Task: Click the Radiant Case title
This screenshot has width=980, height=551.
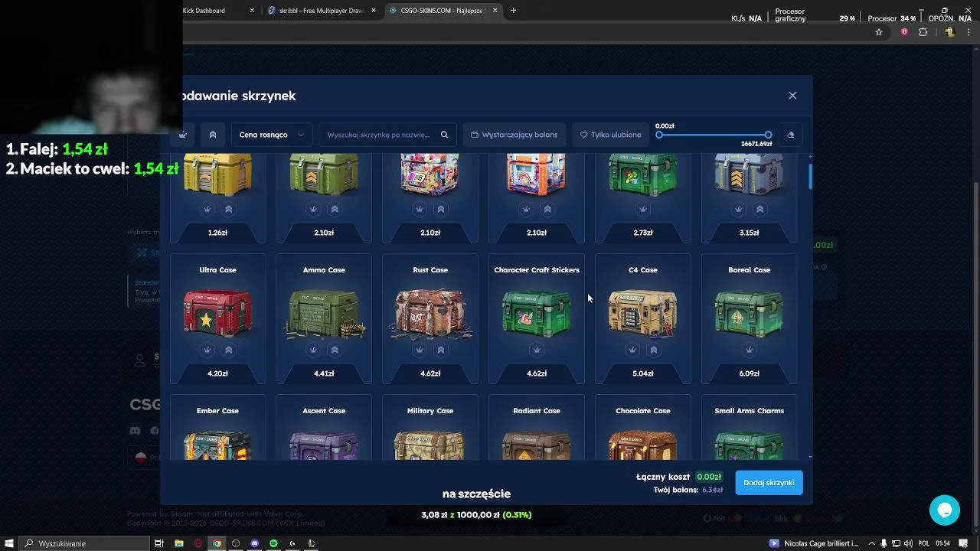Action: tap(537, 411)
